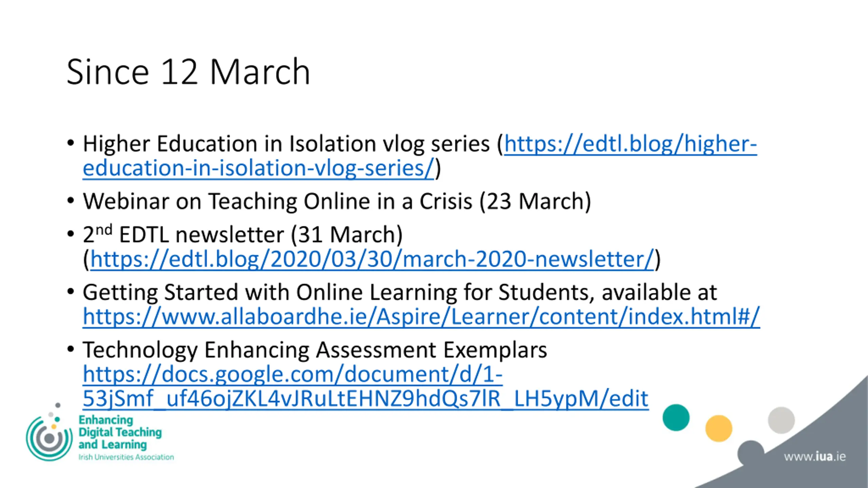Open the March 2020 newsletter link

pos(372,260)
